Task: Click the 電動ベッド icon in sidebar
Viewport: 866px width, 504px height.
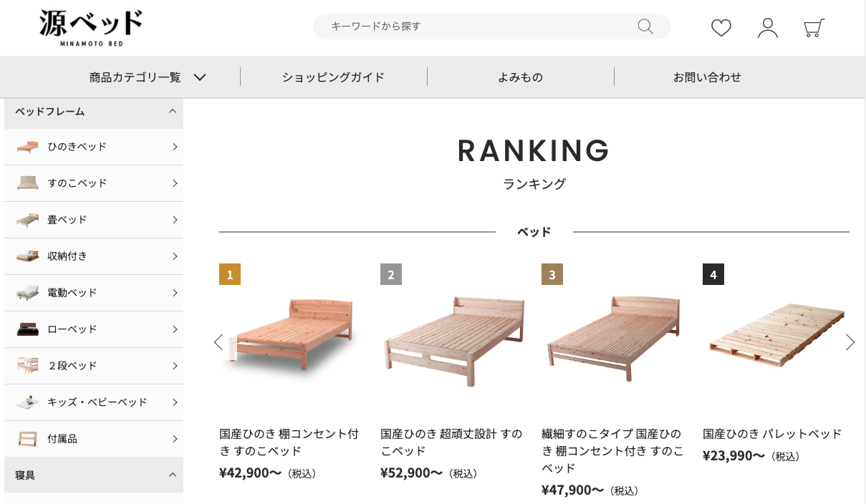Action: click(27, 293)
